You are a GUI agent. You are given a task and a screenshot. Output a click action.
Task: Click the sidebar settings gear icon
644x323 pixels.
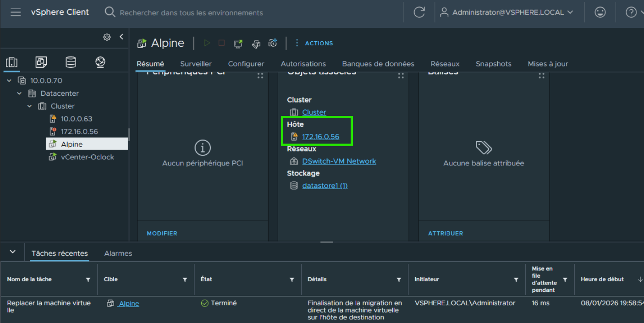(x=107, y=37)
